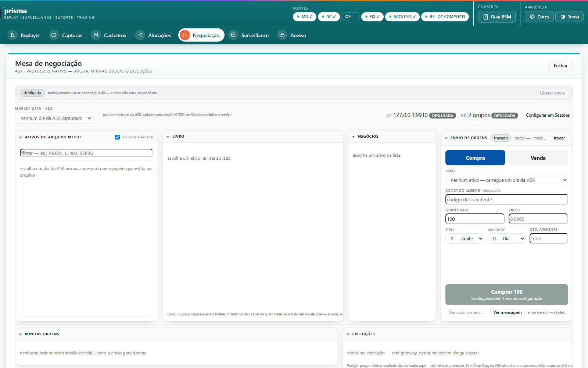588x368 pixels.
Task: Open the Papel ativo dropdown
Action: 507,180
